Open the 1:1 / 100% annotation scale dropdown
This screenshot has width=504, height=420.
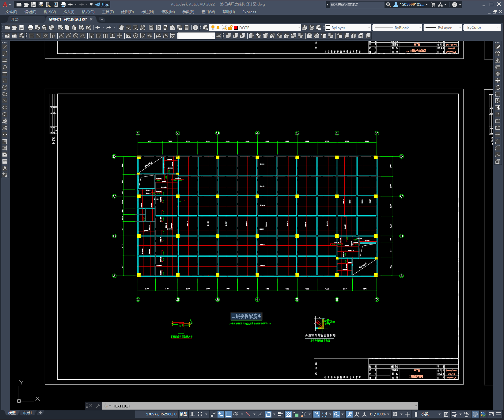(379, 414)
